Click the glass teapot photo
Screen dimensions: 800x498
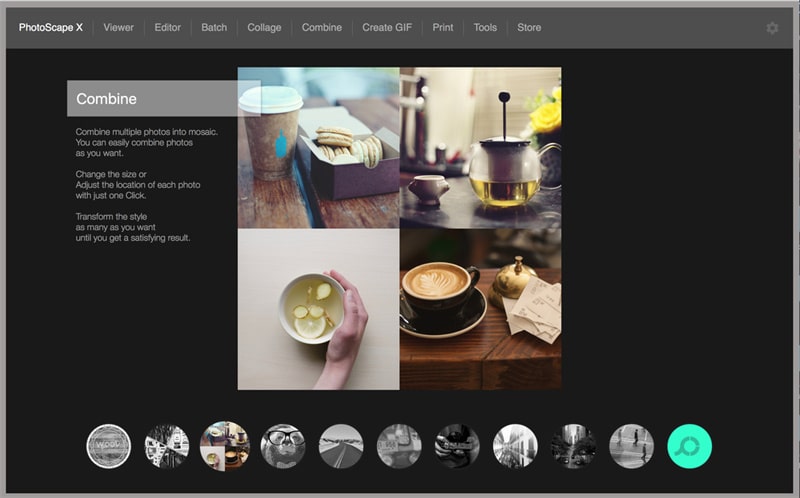[x=481, y=147]
